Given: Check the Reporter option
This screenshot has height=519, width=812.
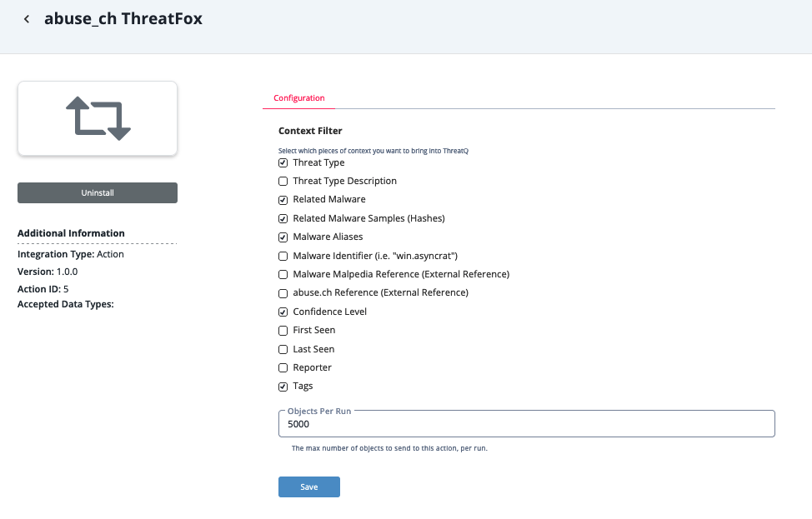Looking at the screenshot, I should pos(283,368).
